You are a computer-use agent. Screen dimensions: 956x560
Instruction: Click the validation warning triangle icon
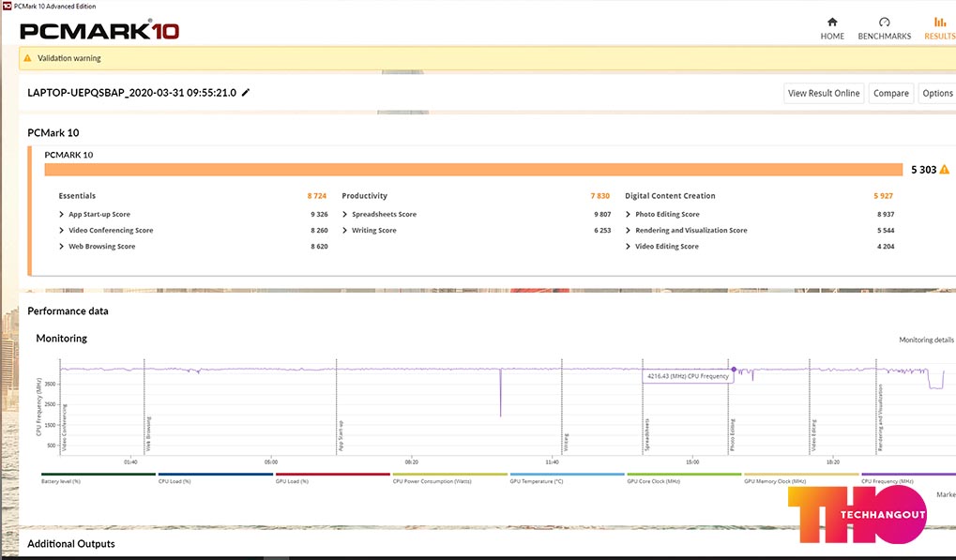click(x=28, y=58)
